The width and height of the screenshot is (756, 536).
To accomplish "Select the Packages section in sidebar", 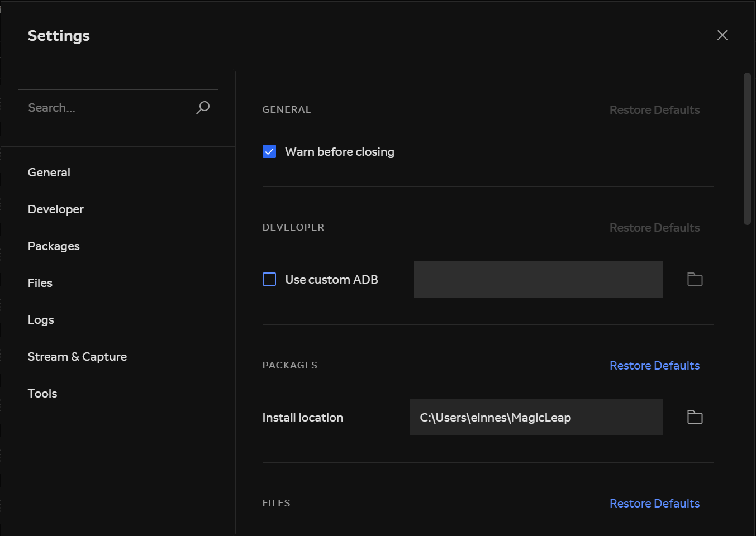I will [x=54, y=246].
